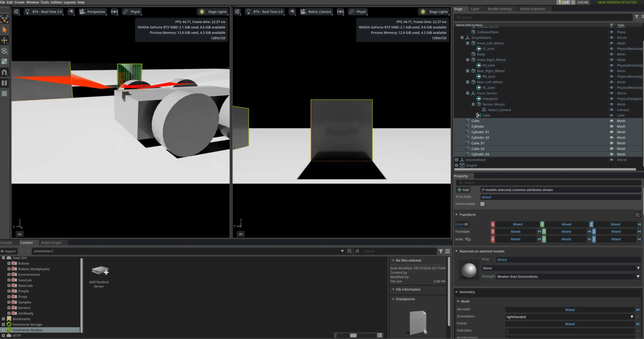644x339 pixels.
Task: Open left viewport PhysX menu
Action: click(132, 12)
